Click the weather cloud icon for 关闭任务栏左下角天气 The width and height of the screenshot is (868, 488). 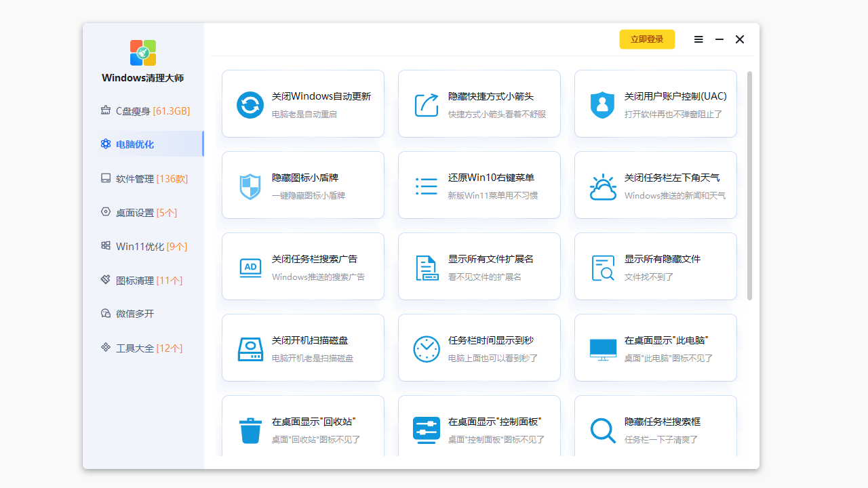coord(603,186)
